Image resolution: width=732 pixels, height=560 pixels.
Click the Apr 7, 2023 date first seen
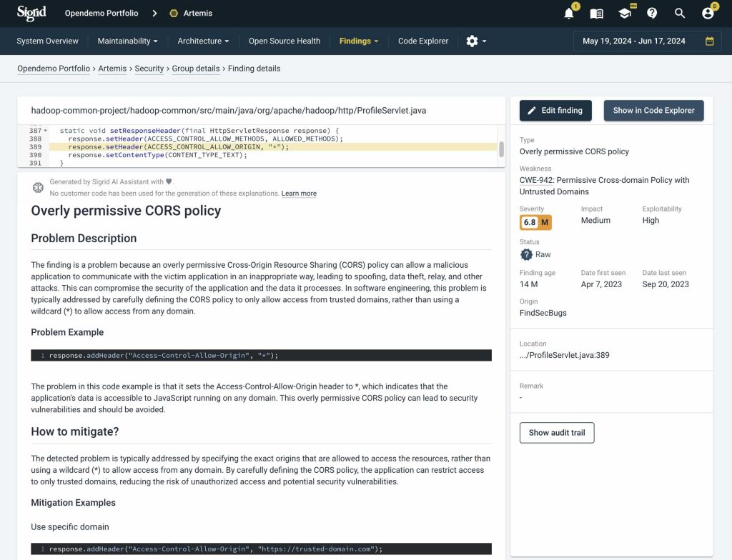click(601, 285)
